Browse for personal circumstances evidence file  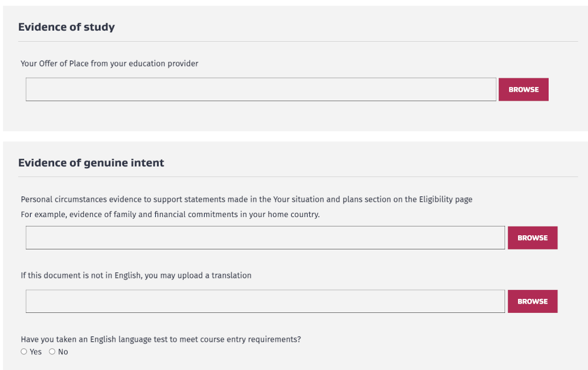pyautogui.click(x=532, y=238)
